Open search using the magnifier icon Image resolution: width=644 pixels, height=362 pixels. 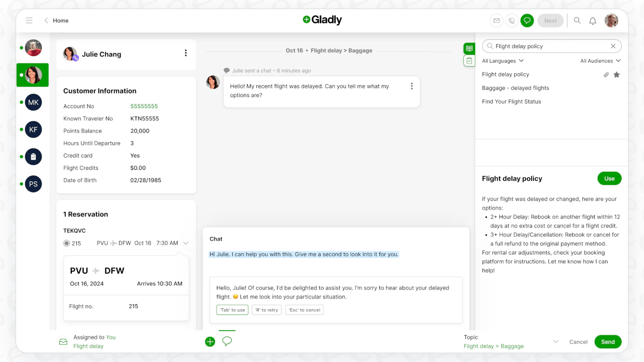point(577,20)
